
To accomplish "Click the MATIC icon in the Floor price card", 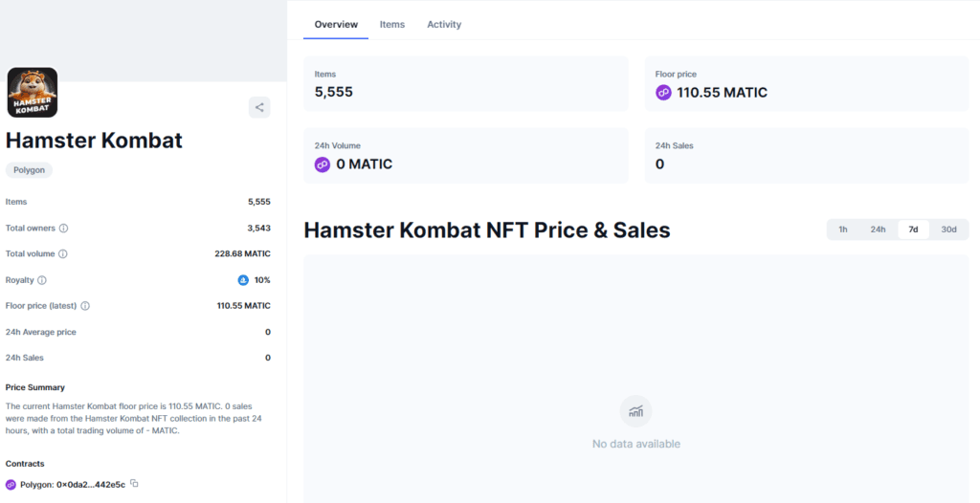I will coord(663,93).
